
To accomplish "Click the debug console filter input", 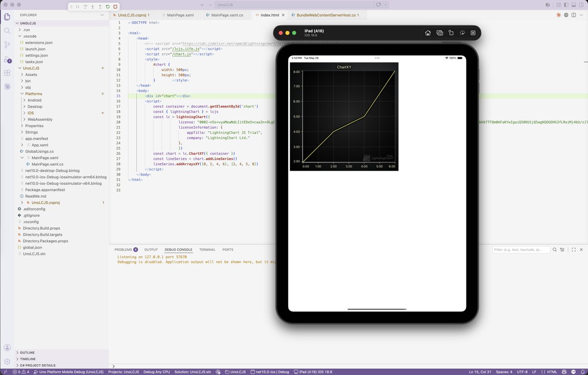I will click(x=521, y=250).
